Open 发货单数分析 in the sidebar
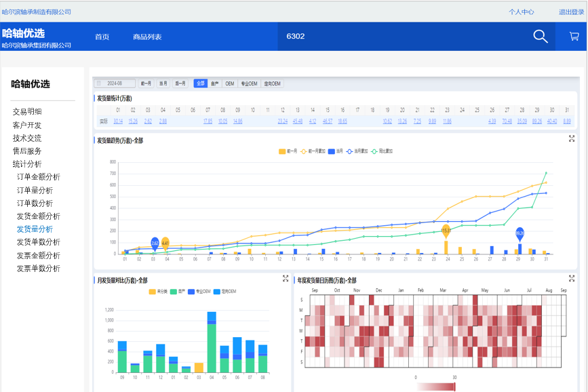 (x=38, y=242)
